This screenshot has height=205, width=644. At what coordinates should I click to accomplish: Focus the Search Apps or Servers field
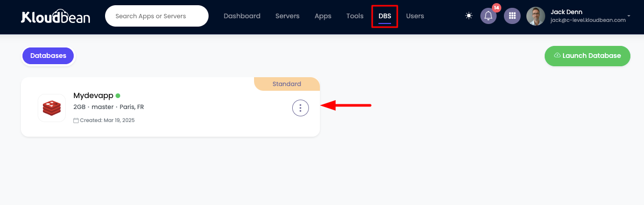[157, 16]
